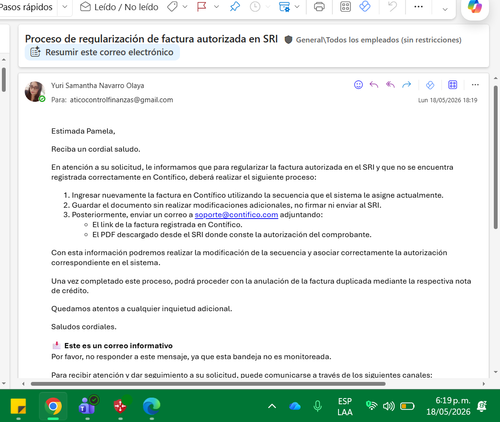Click the Viva Engage icon in toolbar
Image resolution: width=500 pixels, height=422 pixels.
[365, 6]
